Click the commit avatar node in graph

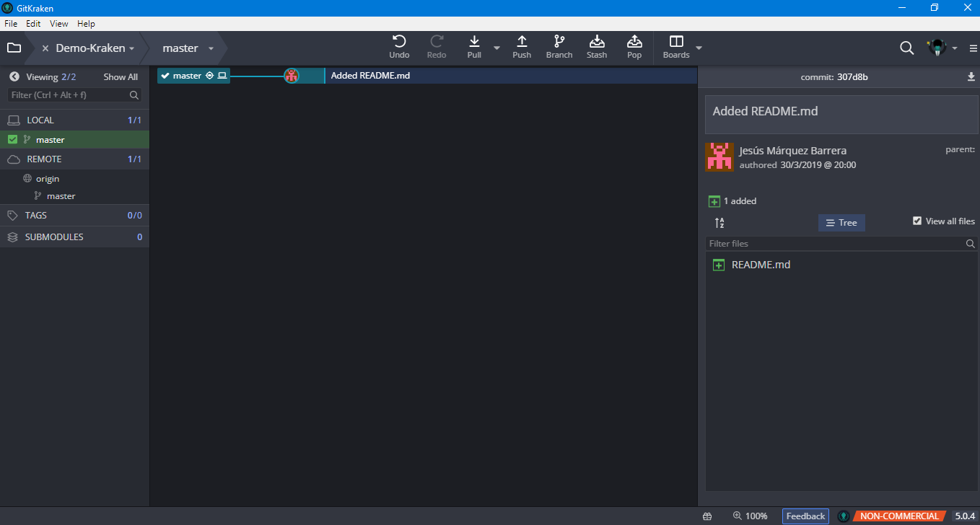(x=292, y=76)
